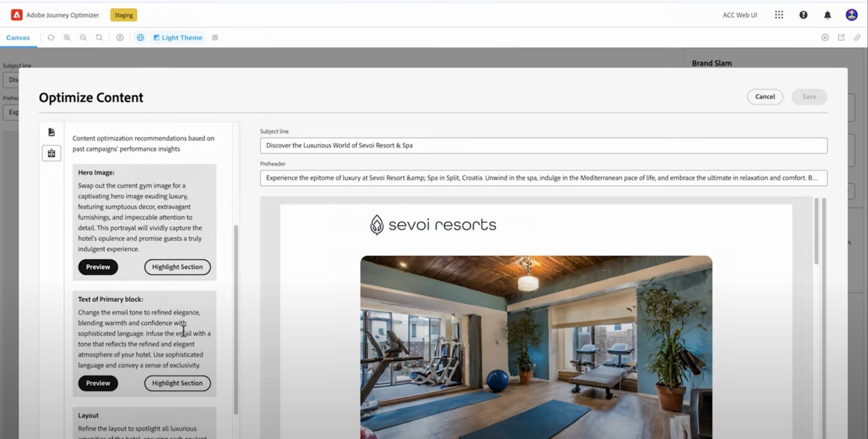
Task: Click the refresh icon in the canvas toolbar
Action: point(51,37)
